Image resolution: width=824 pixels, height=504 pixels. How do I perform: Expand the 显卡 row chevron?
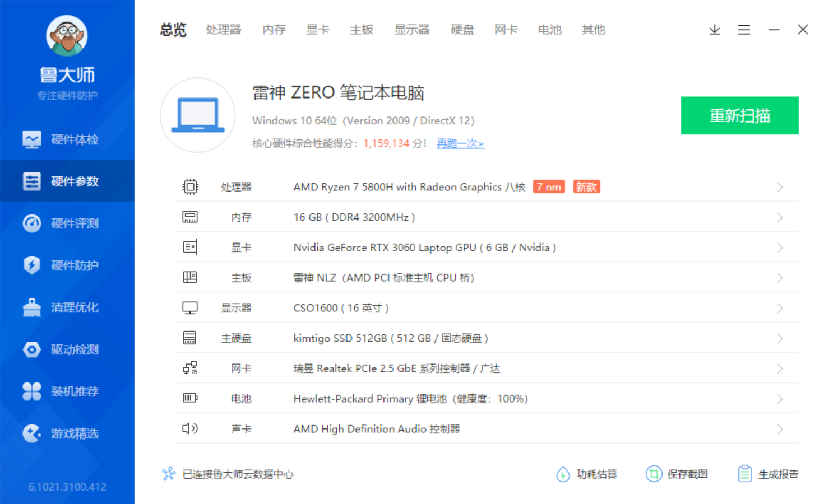coord(780,248)
